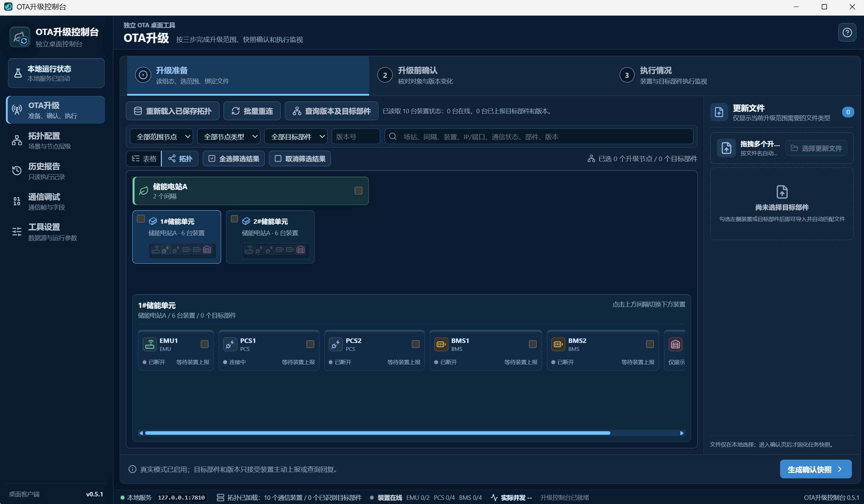This screenshot has height=504, width=864.
Task: Open the 升级准备 step tab
Action: click(x=248, y=76)
